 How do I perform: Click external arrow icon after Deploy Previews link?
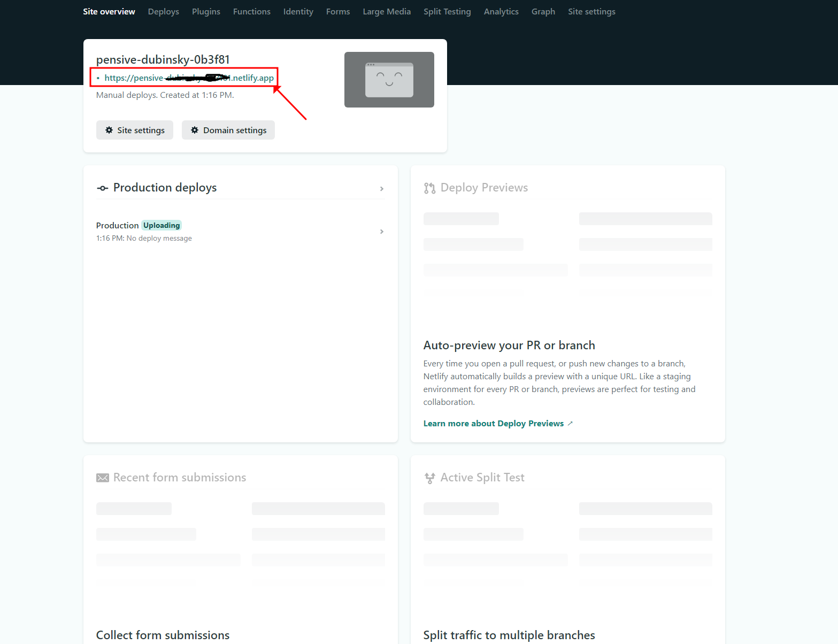click(570, 424)
